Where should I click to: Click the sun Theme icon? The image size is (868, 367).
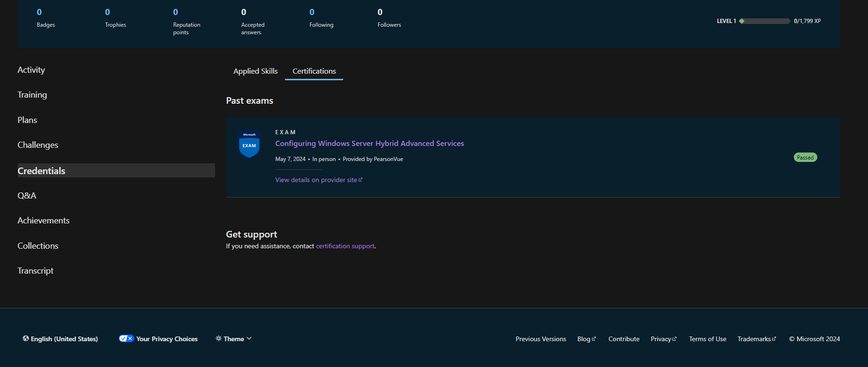pyautogui.click(x=218, y=338)
